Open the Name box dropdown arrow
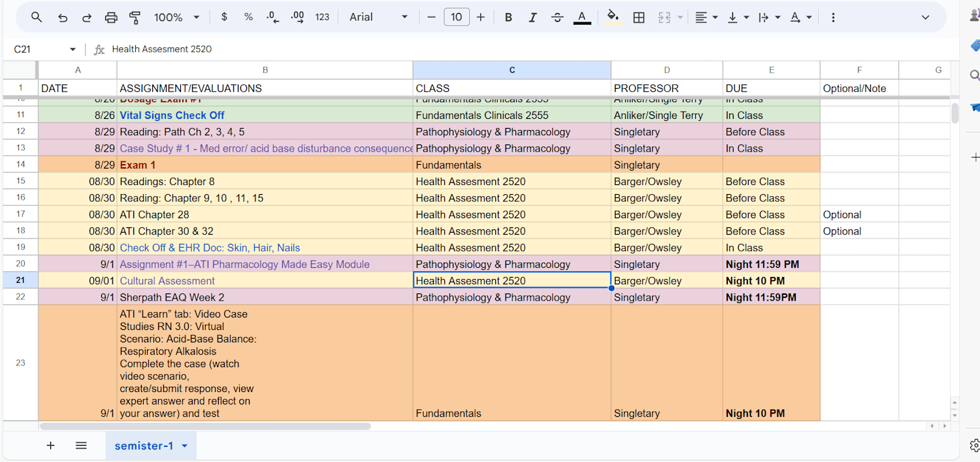Screen dimensions: 980x462 coord(73,49)
